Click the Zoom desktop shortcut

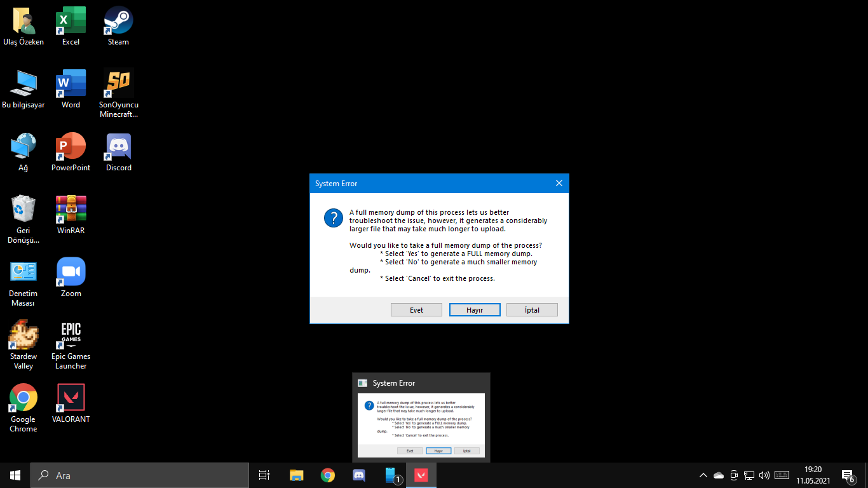pyautogui.click(x=71, y=278)
